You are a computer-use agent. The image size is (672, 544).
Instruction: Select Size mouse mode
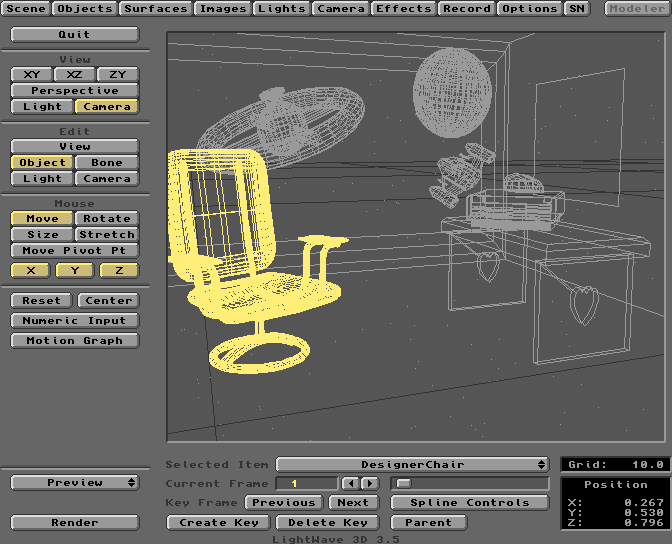coord(42,234)
